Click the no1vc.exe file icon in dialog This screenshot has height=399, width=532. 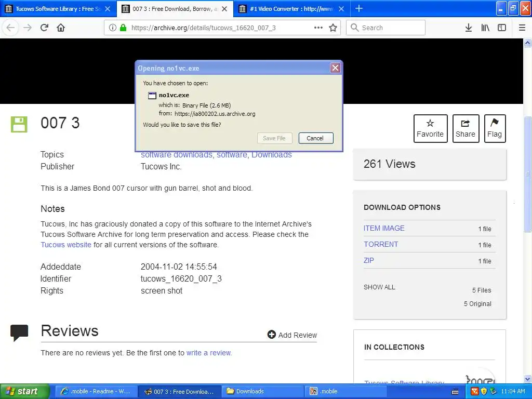click(152, 96)
